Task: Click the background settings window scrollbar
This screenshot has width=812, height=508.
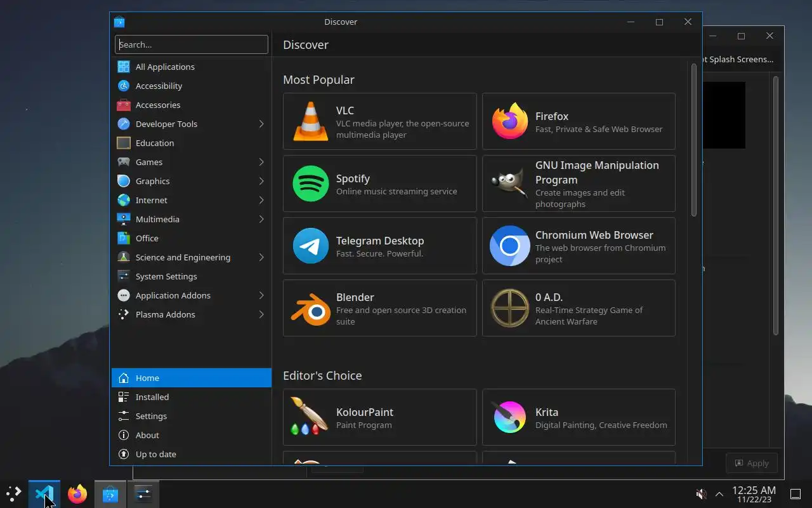Action: pyautogui.click(x=775, y=205)
